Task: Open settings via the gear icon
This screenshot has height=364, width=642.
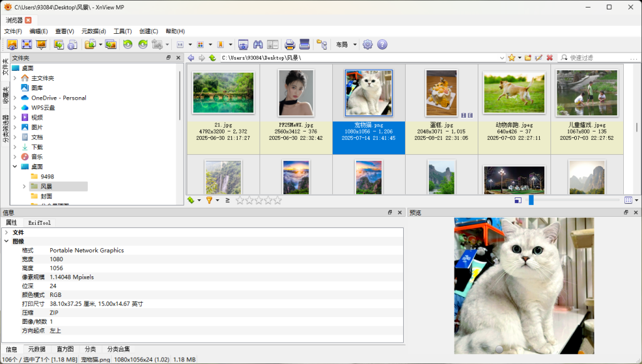Action: [x=367, y=44]
